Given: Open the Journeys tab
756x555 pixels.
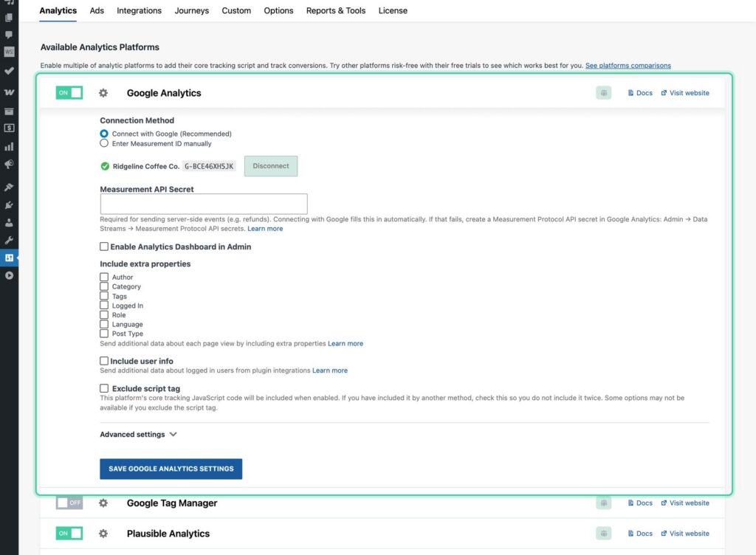Looking at the screenshot, I should pyautogui.click(x=191, y=10).
